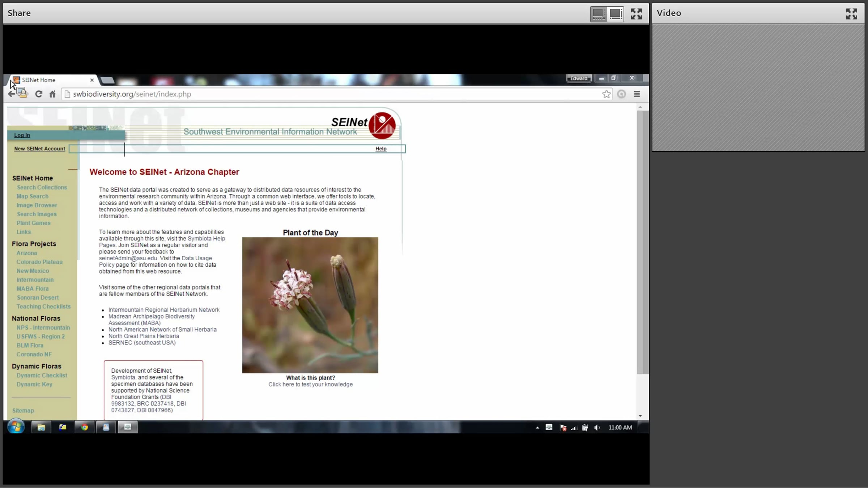Open new browser tab button
This screenshot has height=488, width=868.
pyautogui.click(x=107, y=80)
